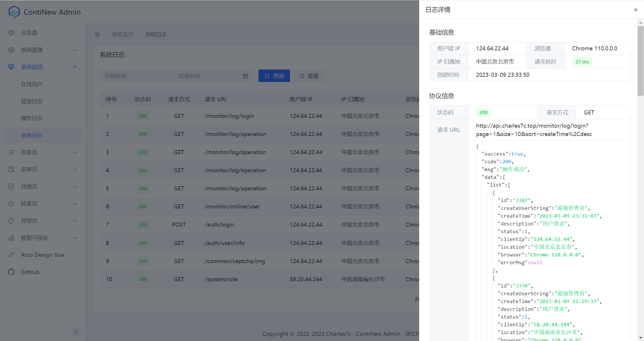Click the breadcrumb apps grid icon
Image resolution: width=644 pixels, height=341 pixels.
97,35
